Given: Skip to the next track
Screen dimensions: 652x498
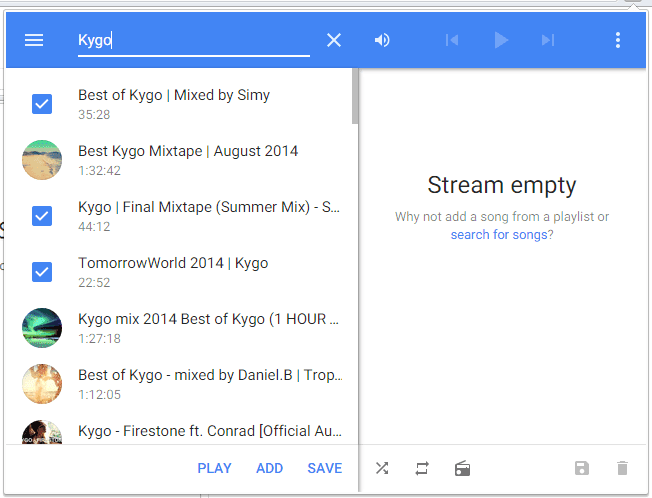Looking at the screenshot, I should pyautogui.click(x=547, y=40).
